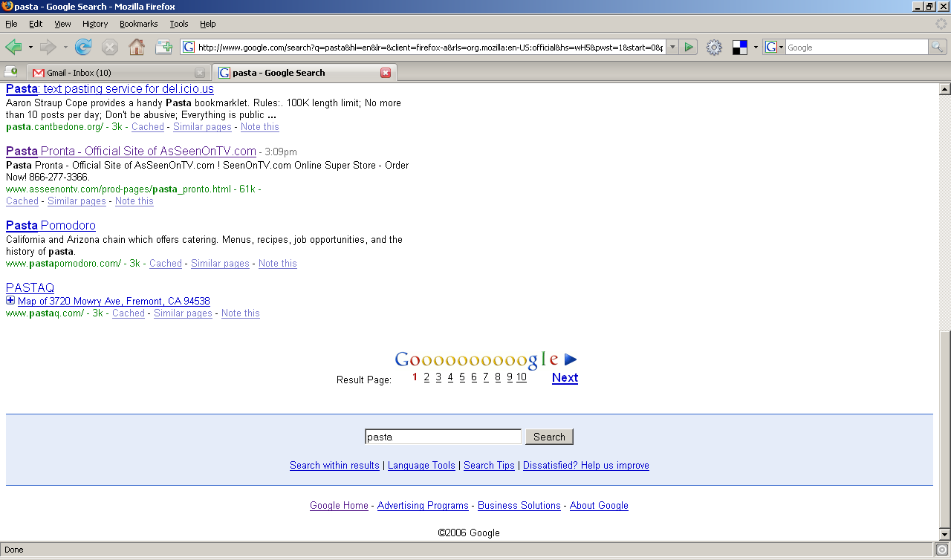
Task: Open Map of 3720 Mowry Ave link
Action: (114, 302)
